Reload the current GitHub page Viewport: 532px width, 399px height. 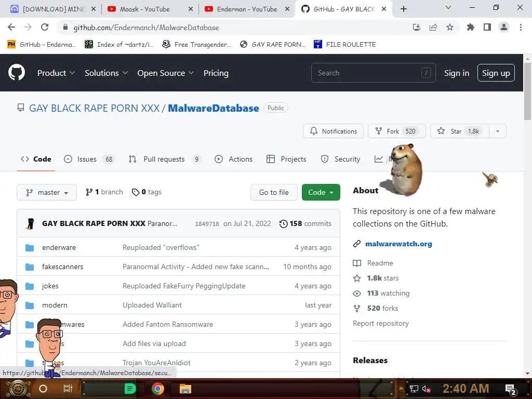click(x=45, y=27)
